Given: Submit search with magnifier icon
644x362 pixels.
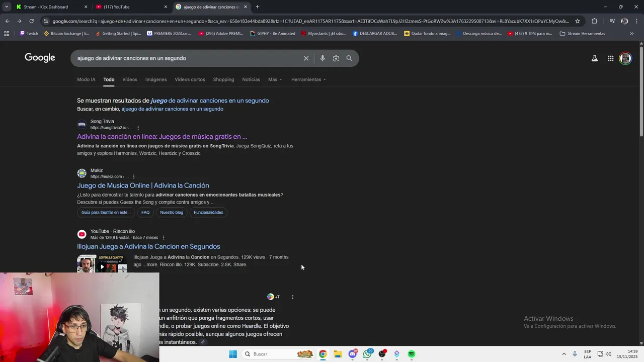Looking at the screenshot, I should tap(349, 58).
